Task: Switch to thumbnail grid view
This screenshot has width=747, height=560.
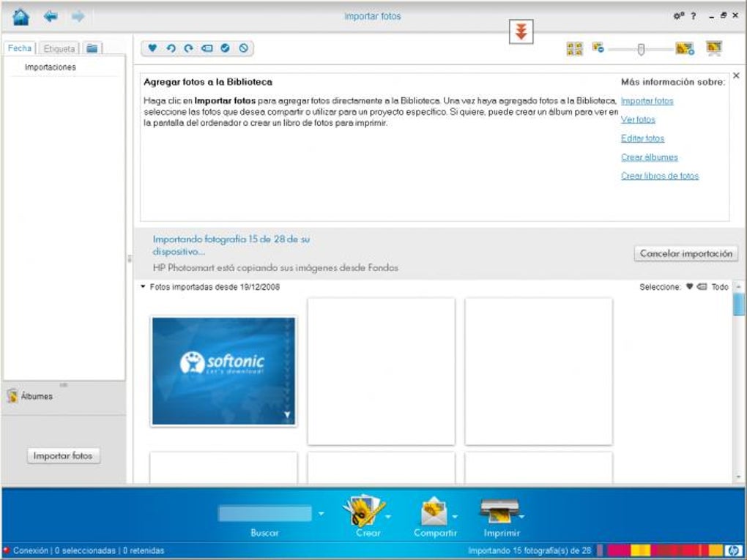Action: pos(575,48)
